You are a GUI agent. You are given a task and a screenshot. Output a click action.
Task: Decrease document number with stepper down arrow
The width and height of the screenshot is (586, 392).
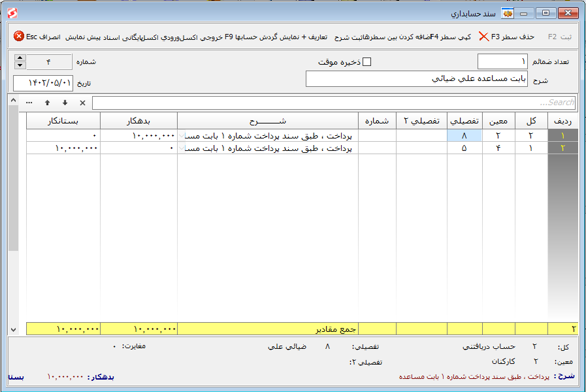[20, 65]
